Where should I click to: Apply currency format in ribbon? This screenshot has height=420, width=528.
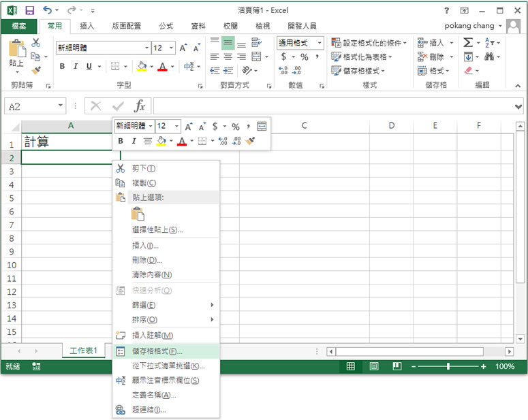pos(283,56)
